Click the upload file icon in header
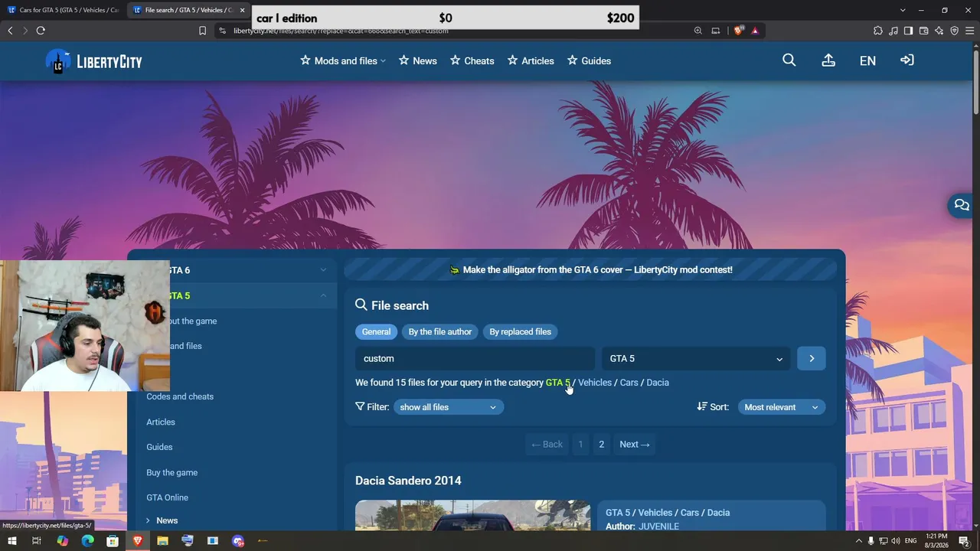The image size is (980, 551). (x=828, y=60)
